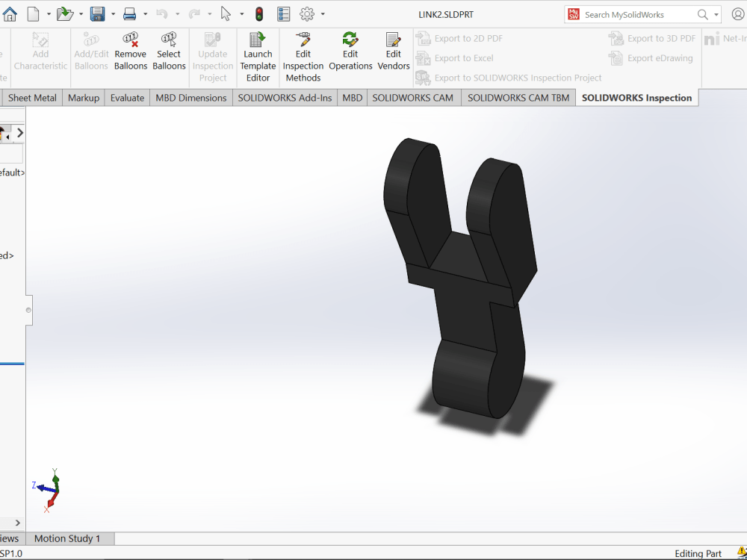
Task: Open the Sheet Metal tab
Action: point(31,97)
